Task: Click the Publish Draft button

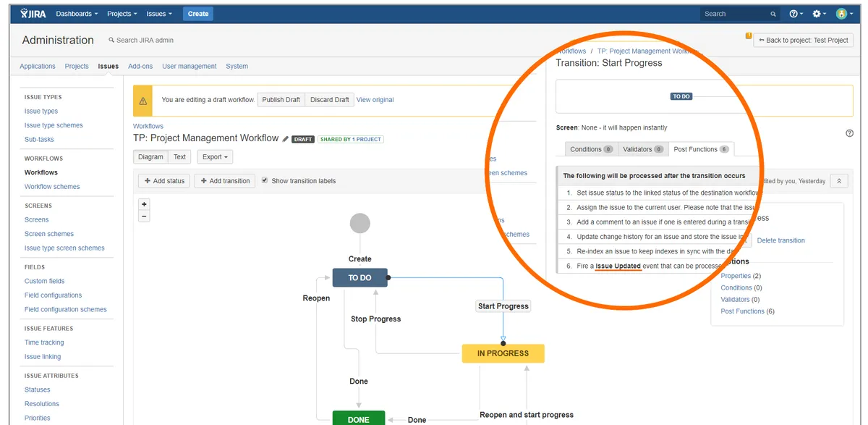Action: 281,100
